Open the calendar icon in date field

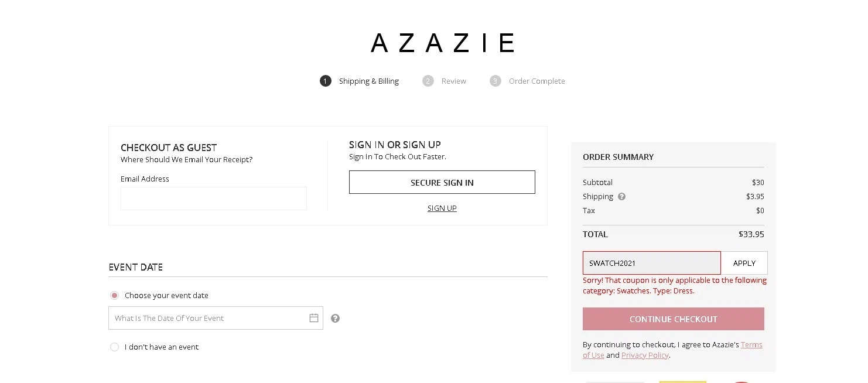click(314, 318)
